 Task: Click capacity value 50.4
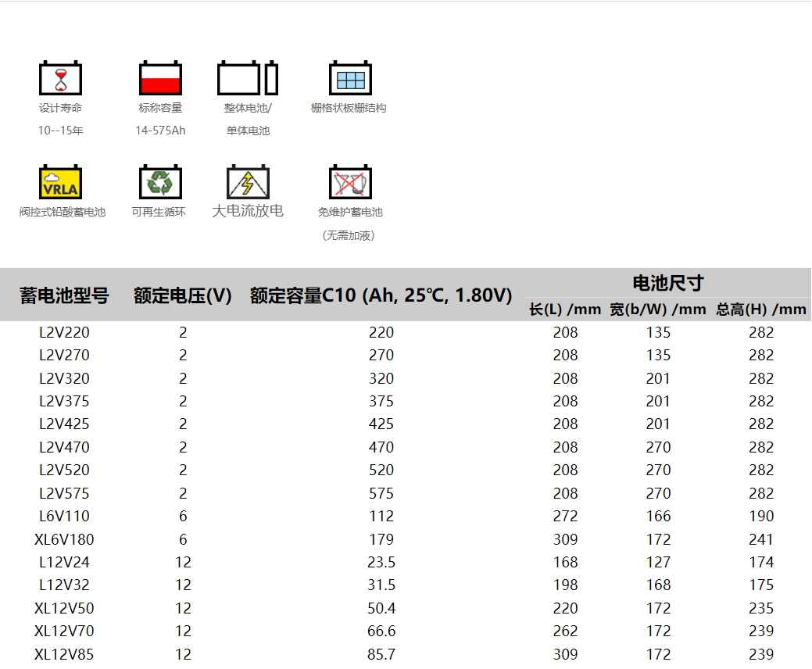[381, 608]
